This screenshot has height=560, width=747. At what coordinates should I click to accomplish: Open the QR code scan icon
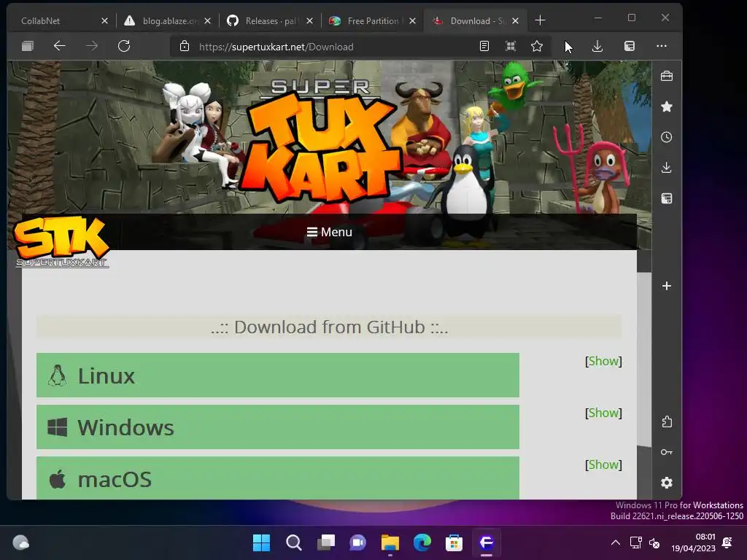tap(510, 46)
